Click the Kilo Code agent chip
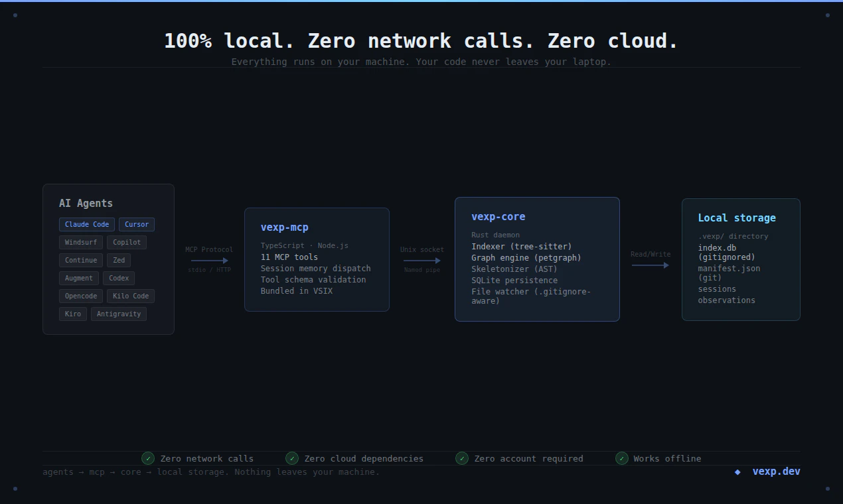The image size is (843, 504). coord(131,296)
